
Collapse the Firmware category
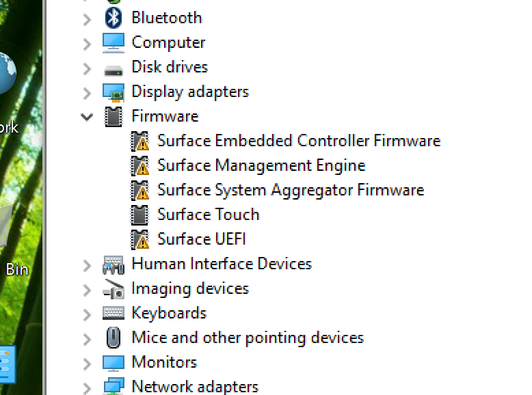coord(87,118)
